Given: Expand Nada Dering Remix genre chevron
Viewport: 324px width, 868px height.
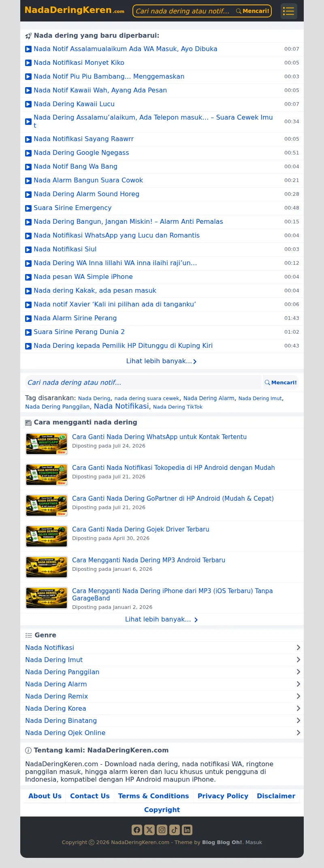Looking at the screenshot, I should (298, 696).
